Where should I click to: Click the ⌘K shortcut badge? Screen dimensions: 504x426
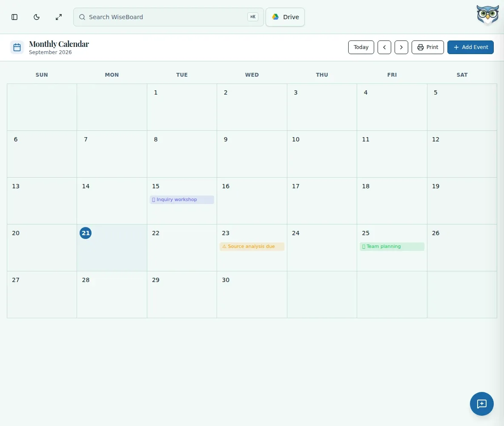(253, 17)
